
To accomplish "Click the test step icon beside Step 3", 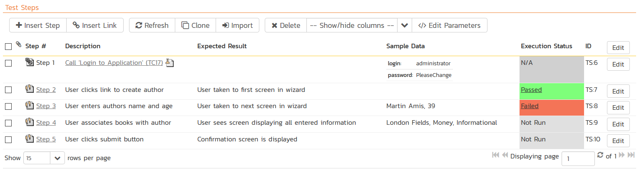I will point(29,106).
